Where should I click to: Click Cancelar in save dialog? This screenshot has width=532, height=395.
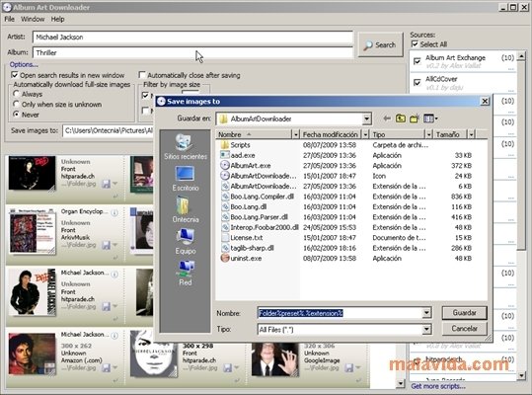pos(464,329)
